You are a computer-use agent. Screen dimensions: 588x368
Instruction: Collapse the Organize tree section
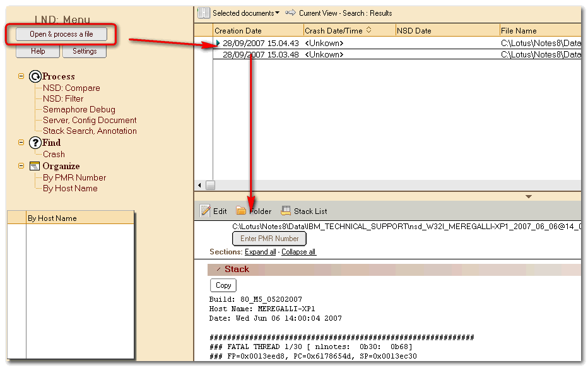(x=21, y=166)
